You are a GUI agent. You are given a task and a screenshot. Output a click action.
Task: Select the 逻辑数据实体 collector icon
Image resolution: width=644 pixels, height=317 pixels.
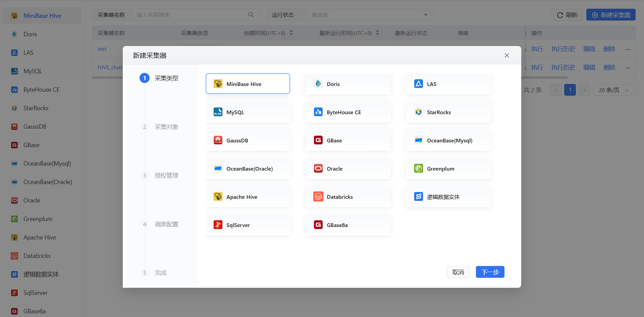[x=418, y=197]
